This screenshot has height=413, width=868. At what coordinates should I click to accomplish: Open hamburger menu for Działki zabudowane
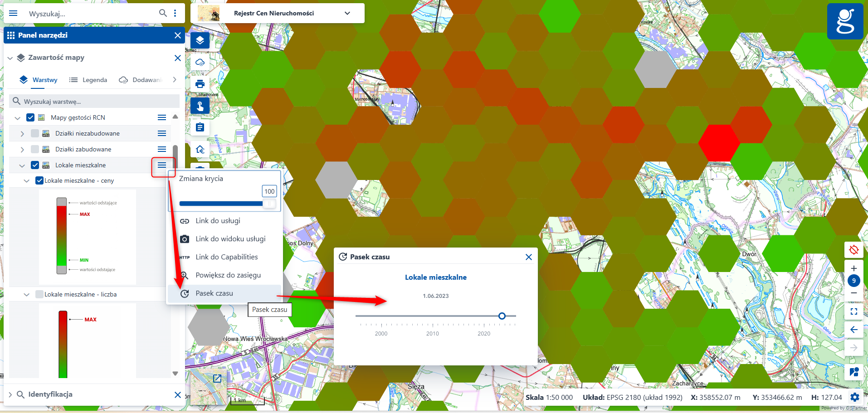[x=162, y=149]
